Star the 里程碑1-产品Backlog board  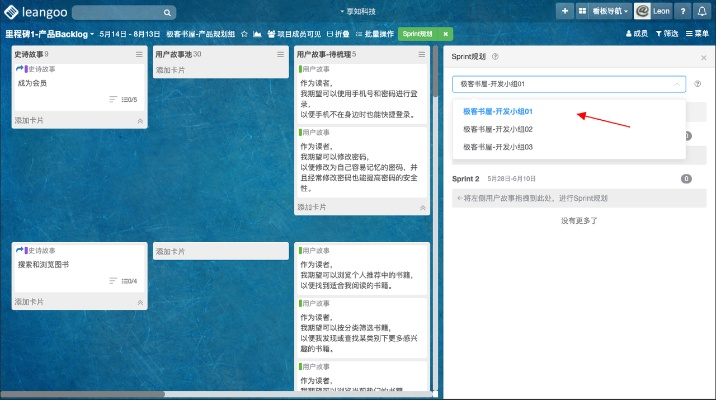tap(244, 34)
